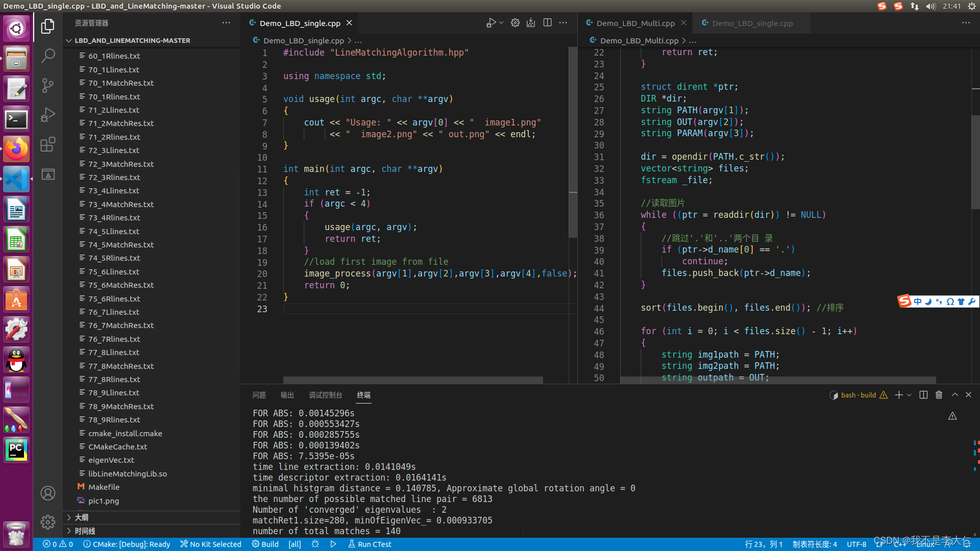Viewport: 980px width, 551px height.
Task: Open the Extensions view
Action: 47,144
